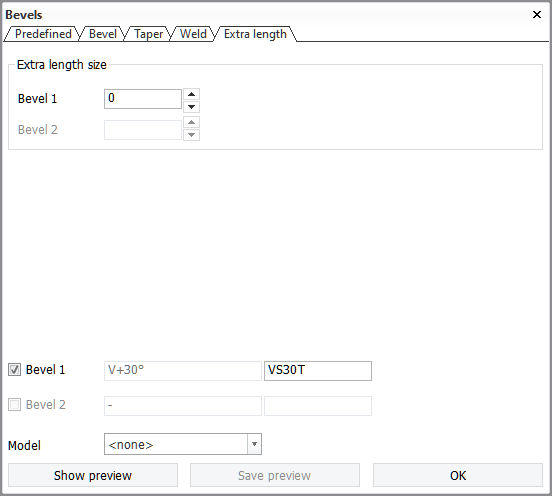Increase the Bevel 1 extra length value
This screenshot has height=496, width=552.
(x=192, y=94)
